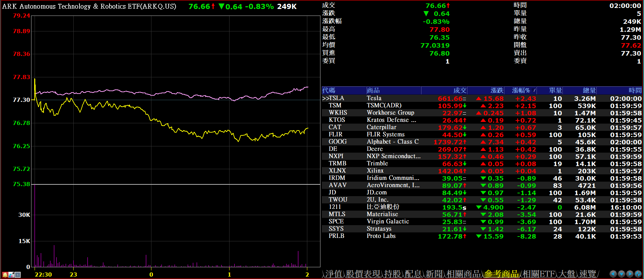Click the 時間 column header
Image resolution: width=644 pixels, height=279 pixels.
635,90
